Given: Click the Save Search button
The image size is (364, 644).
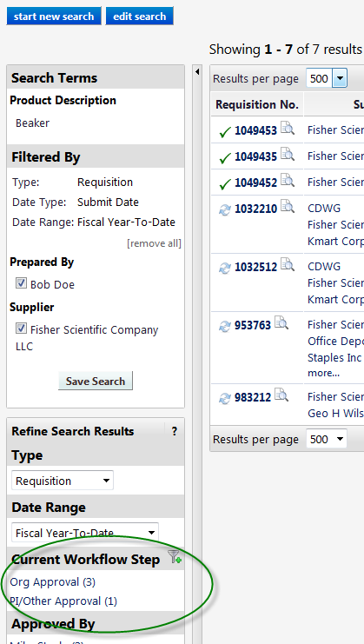Looking at the screenshot, I should (96, 381).
